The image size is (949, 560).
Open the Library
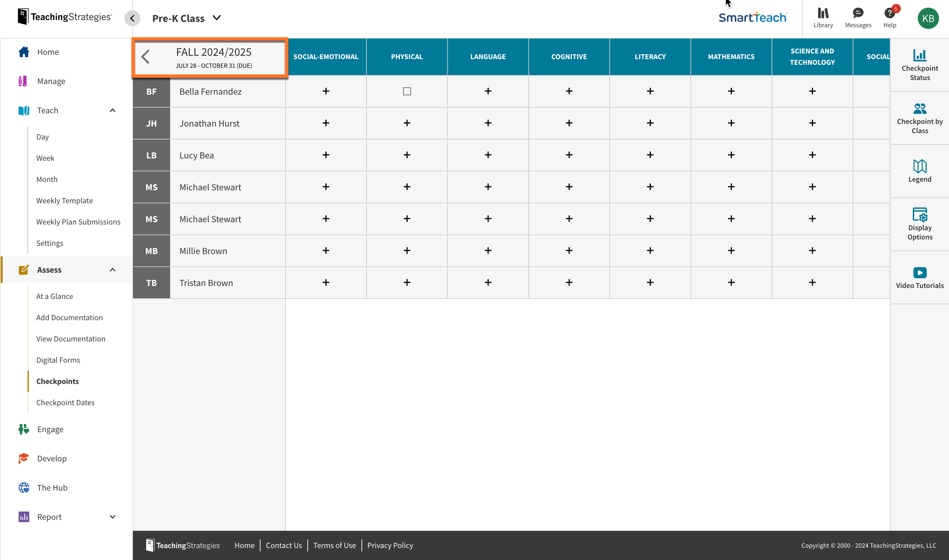tap(823, 18)
